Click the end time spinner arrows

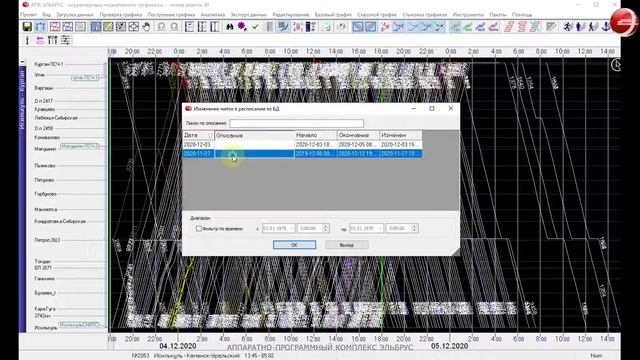[414, 229]
